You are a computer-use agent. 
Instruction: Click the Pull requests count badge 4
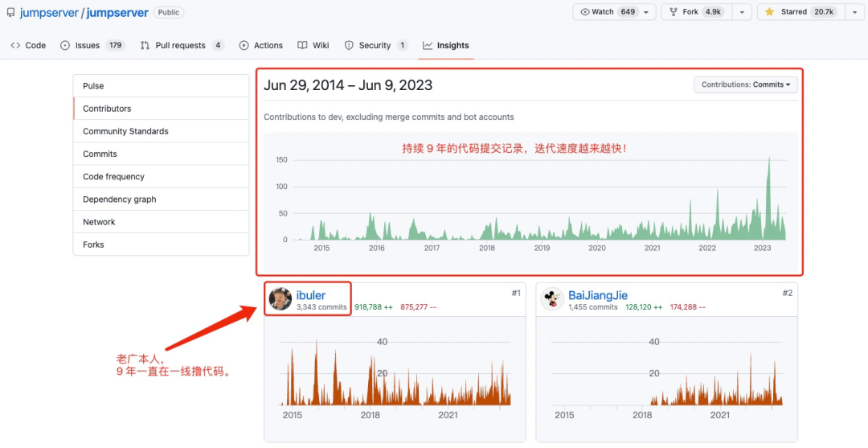(218, 45)
